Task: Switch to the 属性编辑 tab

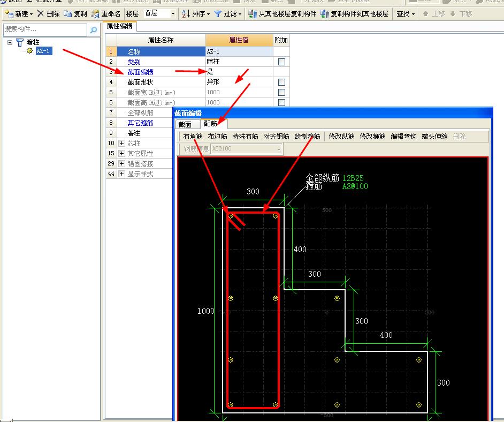Action: coord(119,26)
